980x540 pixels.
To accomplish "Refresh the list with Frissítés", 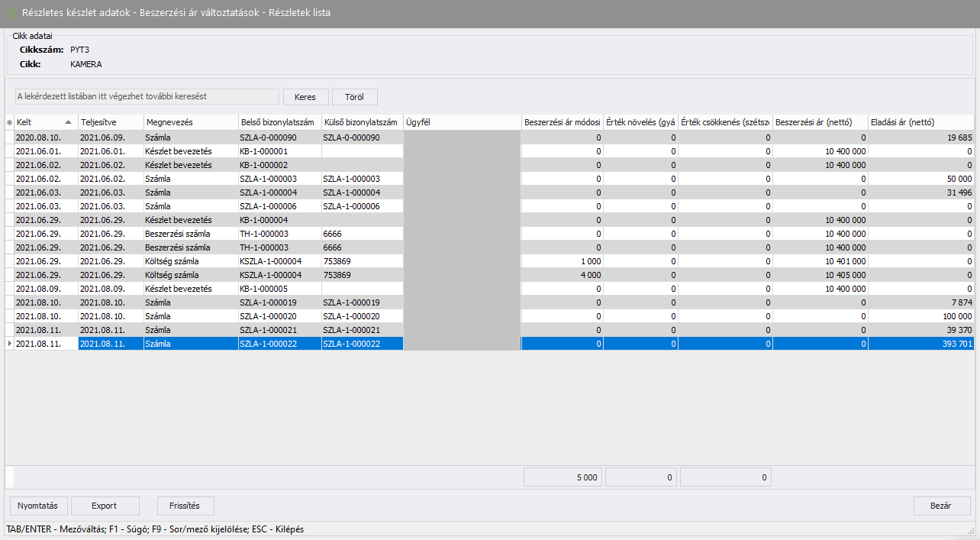I will 185,506.
